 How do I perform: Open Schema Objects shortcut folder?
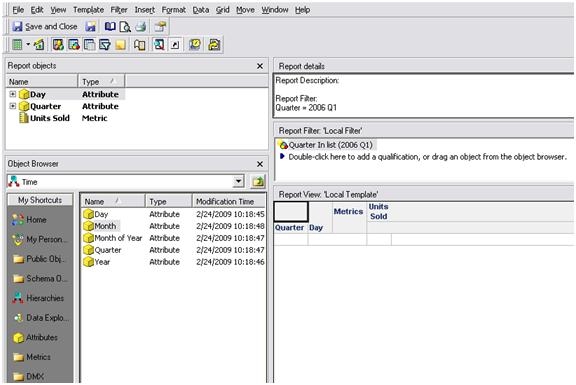point(40,279)
